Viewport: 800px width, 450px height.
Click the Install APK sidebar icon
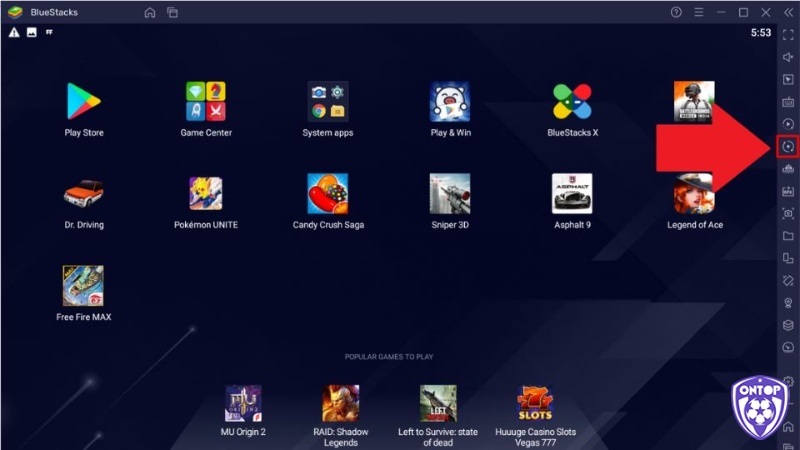tap(788, 191)
